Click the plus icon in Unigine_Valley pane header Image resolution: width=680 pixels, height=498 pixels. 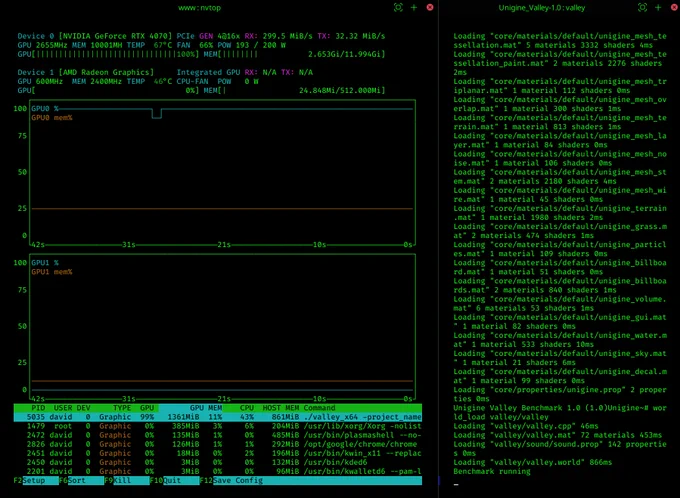pyautogui.click(x=658, y=7)
